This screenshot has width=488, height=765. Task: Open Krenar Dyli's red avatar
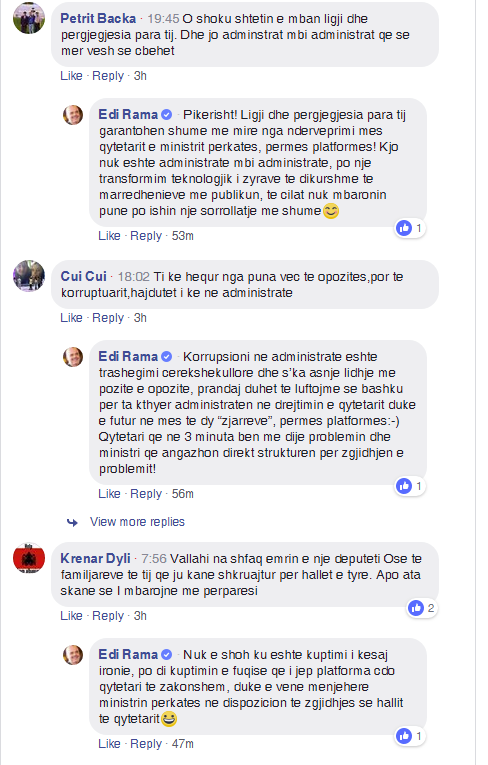29,558
